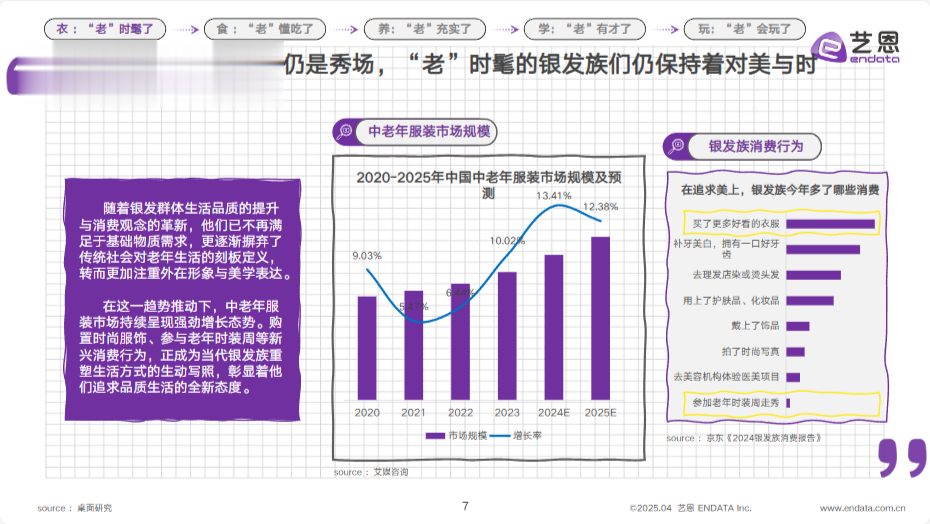The width and height of the screenshot is (930, 524).
Task: Switch to 学："老"有才了 tab
Action: pyautogui.click(x=585, y=29)
